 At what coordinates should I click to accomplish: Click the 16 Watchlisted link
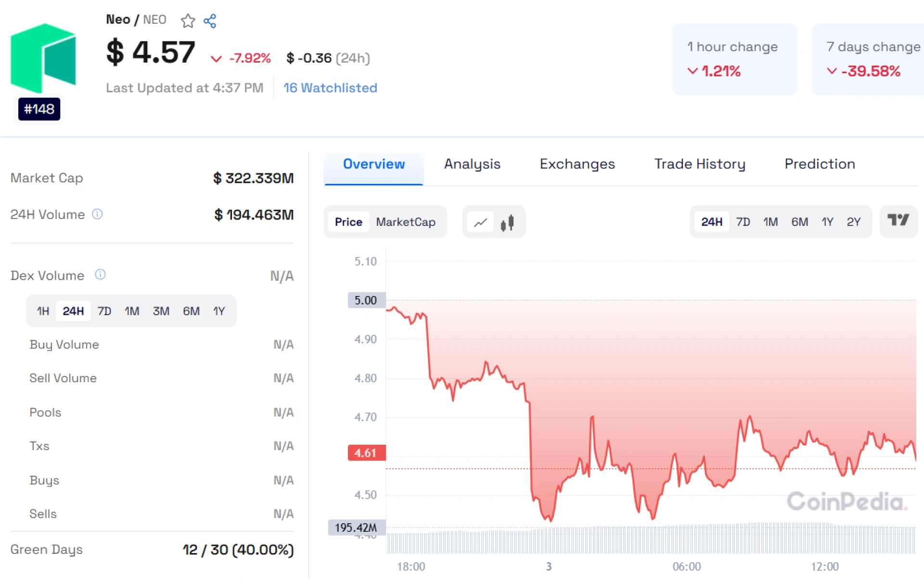(x=330, y=88)
